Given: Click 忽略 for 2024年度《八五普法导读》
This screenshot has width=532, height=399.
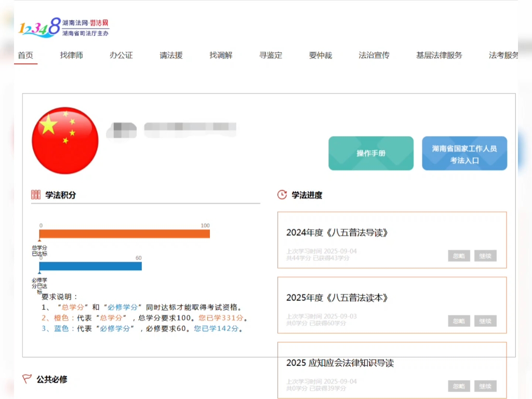Looking at the screenshot, I should tap(458, 256).
